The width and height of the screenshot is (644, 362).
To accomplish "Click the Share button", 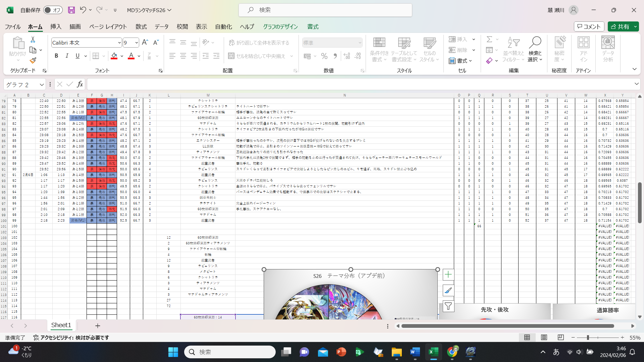I will [x=620, y=26].
